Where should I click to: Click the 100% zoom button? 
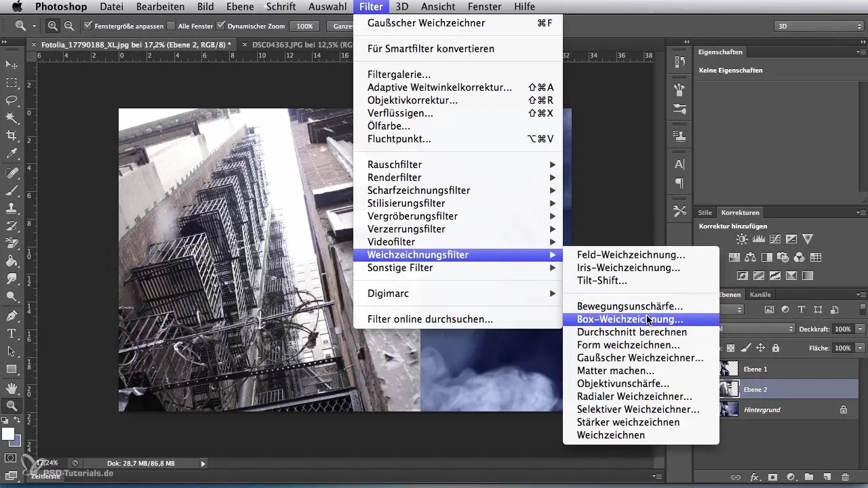pos(304,26)
